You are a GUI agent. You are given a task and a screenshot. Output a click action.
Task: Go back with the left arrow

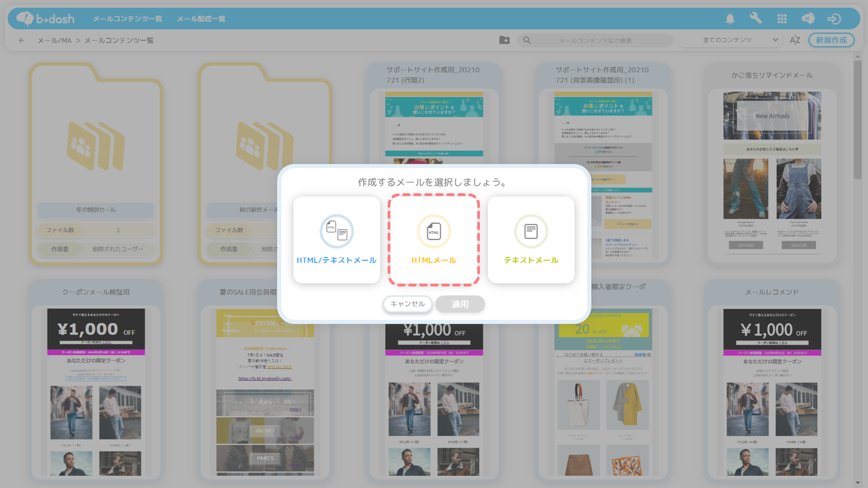(x=22, y=40)
